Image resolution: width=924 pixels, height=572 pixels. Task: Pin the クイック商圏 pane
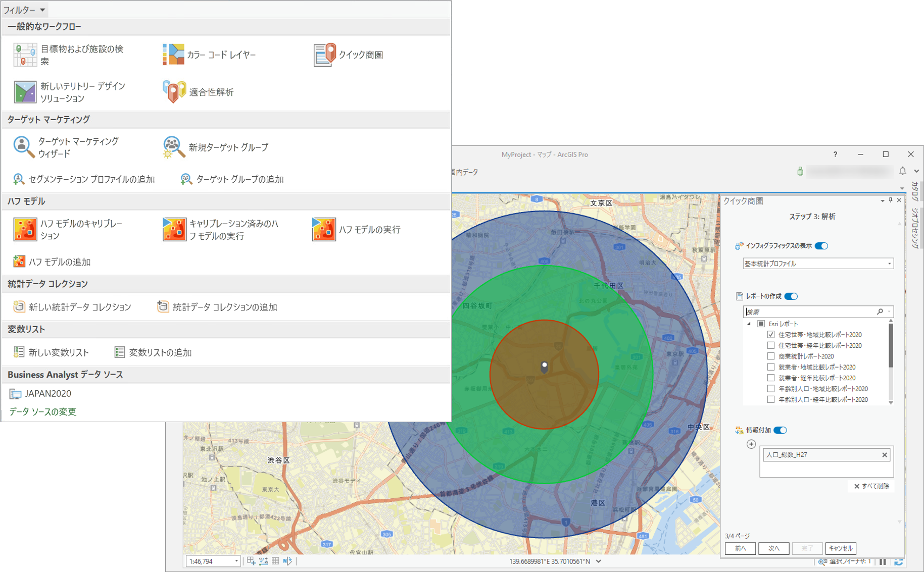click(891, 201)
